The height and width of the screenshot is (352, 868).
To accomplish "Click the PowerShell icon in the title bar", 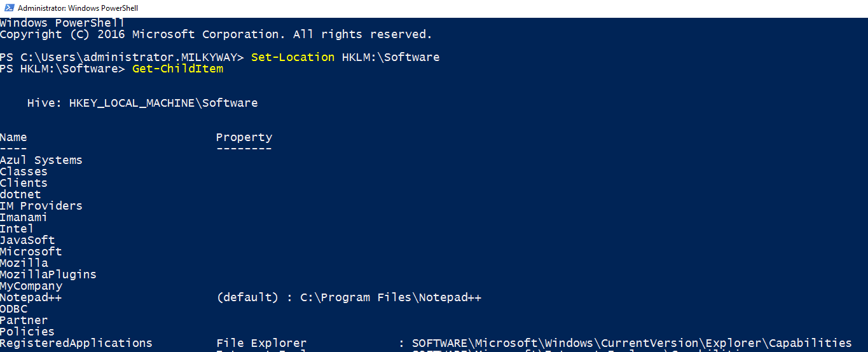I will [x=8, y=8].
